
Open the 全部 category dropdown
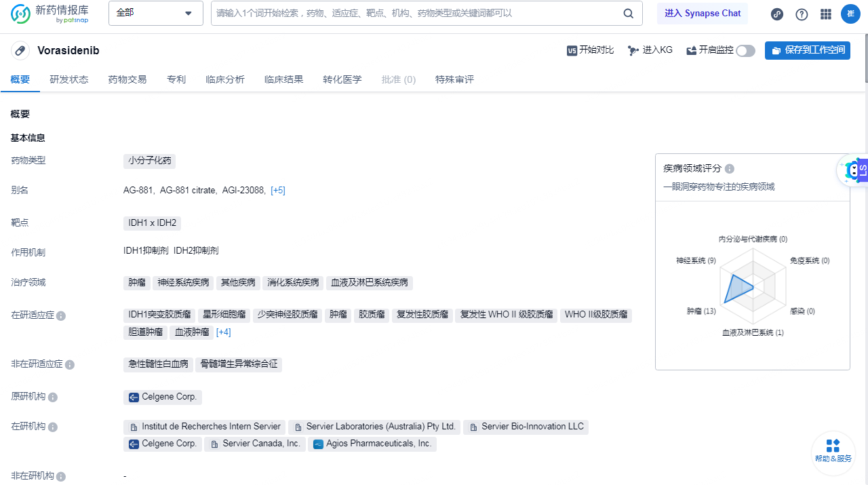tap(155, 13)
